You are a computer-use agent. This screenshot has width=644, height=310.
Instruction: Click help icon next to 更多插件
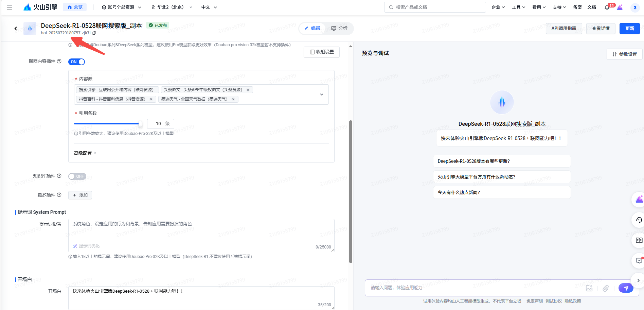(59, 195)
